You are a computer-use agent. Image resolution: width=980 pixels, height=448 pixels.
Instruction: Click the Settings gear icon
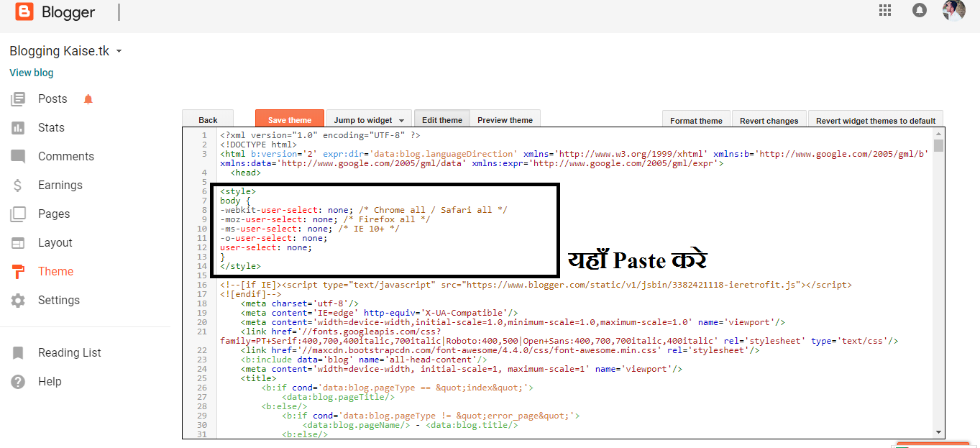point(18,301)
